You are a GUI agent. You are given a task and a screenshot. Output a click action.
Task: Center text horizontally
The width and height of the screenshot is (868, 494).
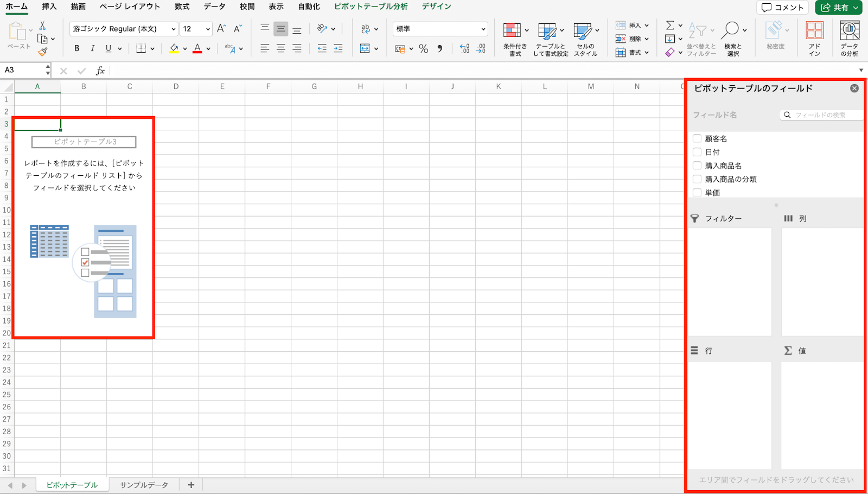(x=281, y=48)
